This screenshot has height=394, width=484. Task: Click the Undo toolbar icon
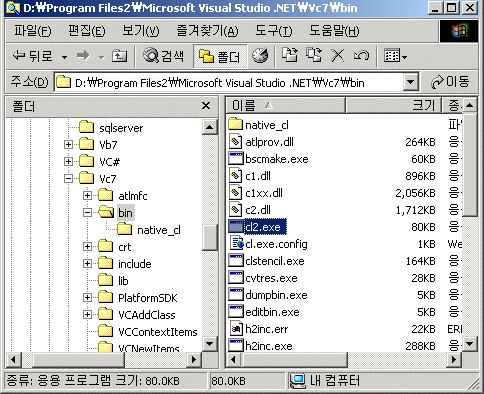[361, 55]
